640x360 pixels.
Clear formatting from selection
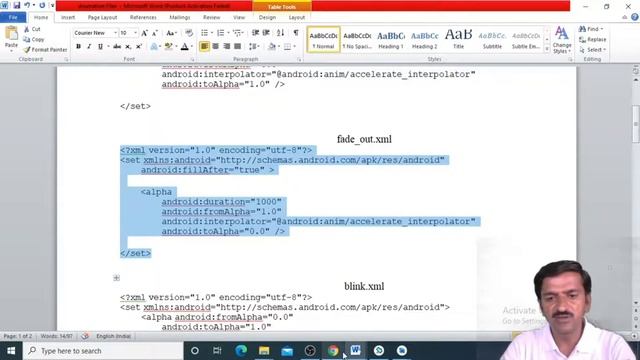click(x=189, y=33)
